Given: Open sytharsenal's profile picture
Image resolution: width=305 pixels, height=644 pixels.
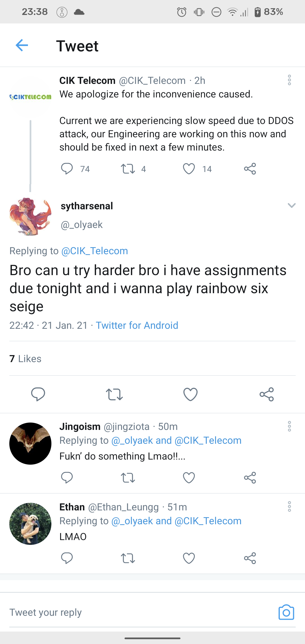Looking at the screenshot, I should [30, 217].
